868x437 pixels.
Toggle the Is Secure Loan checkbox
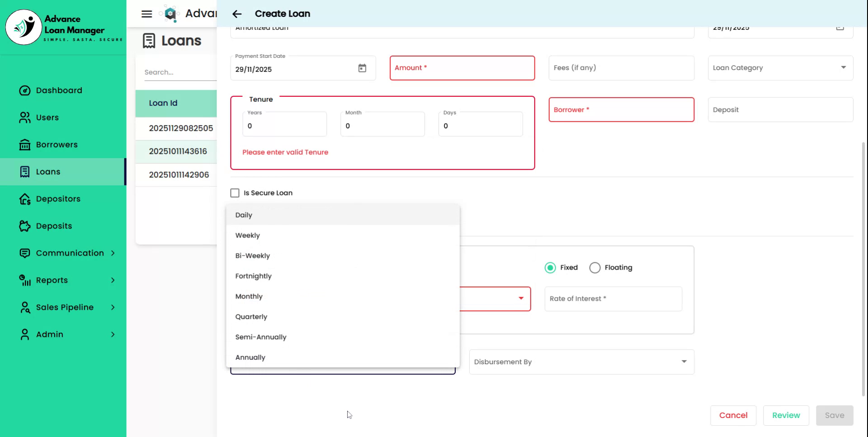point(235,193)
